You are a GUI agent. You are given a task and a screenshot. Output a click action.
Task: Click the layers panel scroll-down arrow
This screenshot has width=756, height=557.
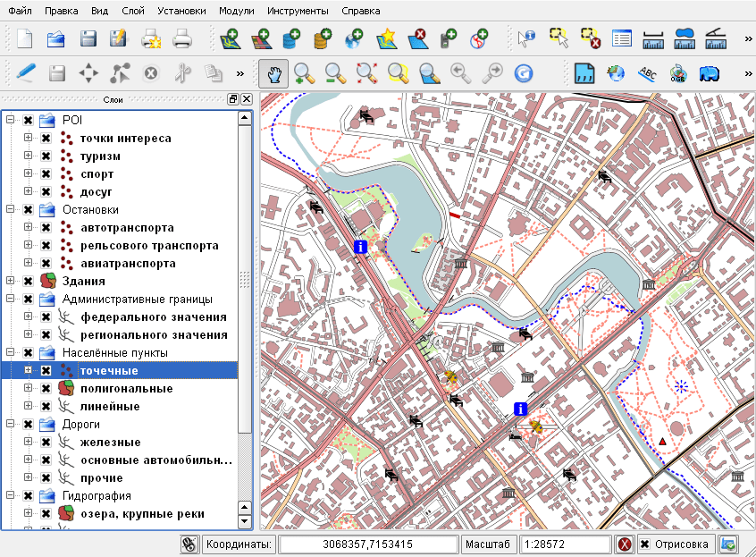[x=244, y=521]
